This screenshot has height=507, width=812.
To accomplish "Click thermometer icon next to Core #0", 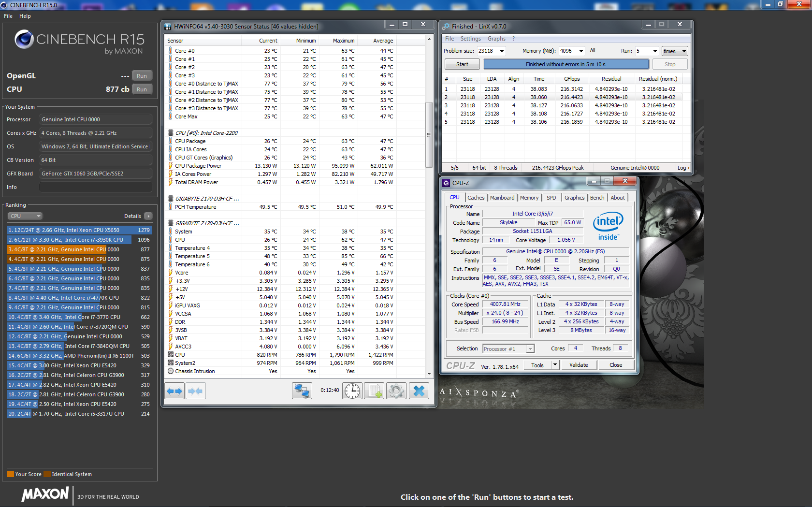I will (171, 51).
